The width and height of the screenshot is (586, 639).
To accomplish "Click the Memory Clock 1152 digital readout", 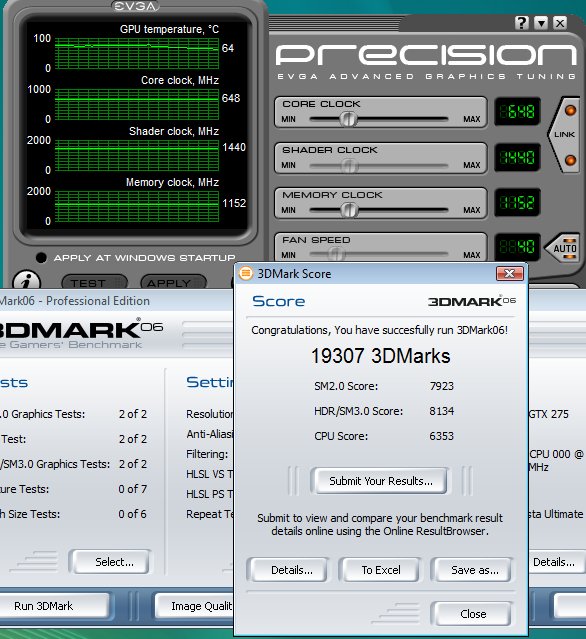I will [517, 202].
